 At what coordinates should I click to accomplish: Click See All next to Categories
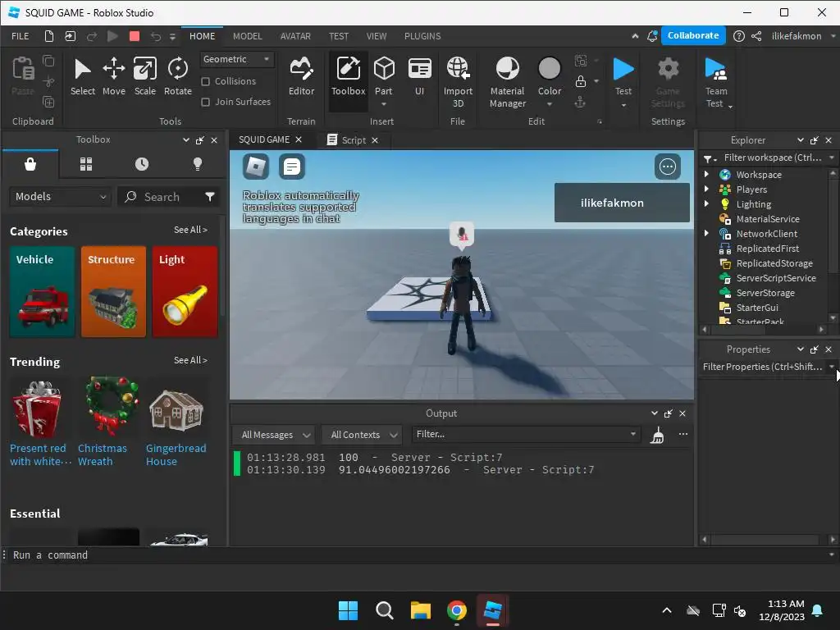point(190,230)
